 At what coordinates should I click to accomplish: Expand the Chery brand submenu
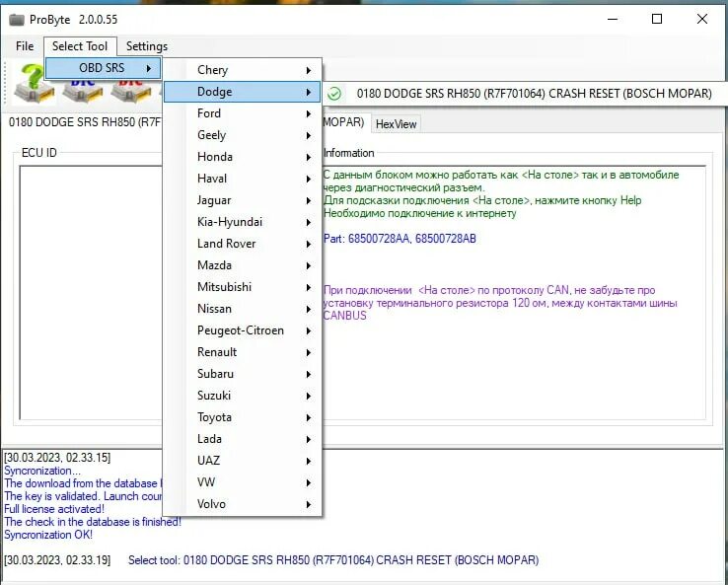click(x=242, y=70)
